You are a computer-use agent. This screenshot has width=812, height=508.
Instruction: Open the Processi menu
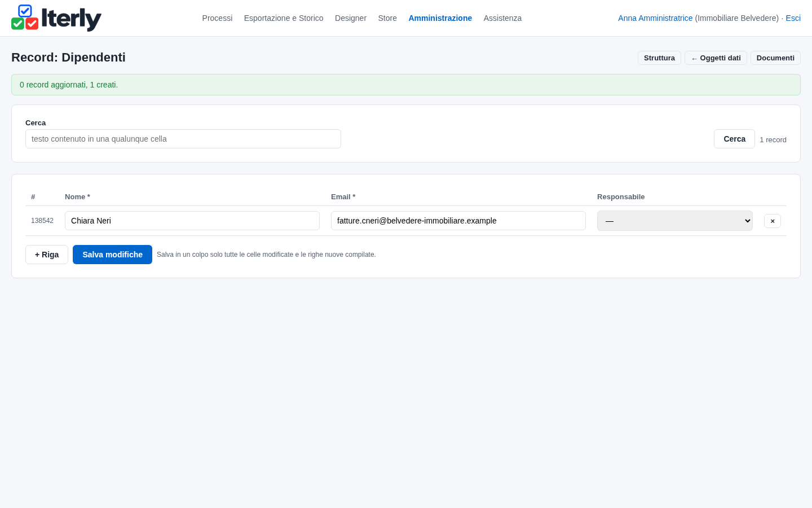(x=217, y=18)
